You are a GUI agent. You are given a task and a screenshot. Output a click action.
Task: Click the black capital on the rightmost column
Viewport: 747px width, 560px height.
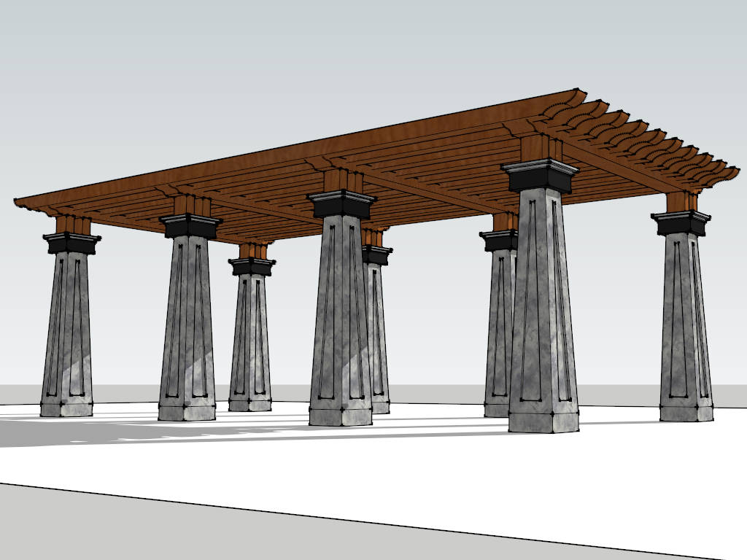[x=681, y=223]
